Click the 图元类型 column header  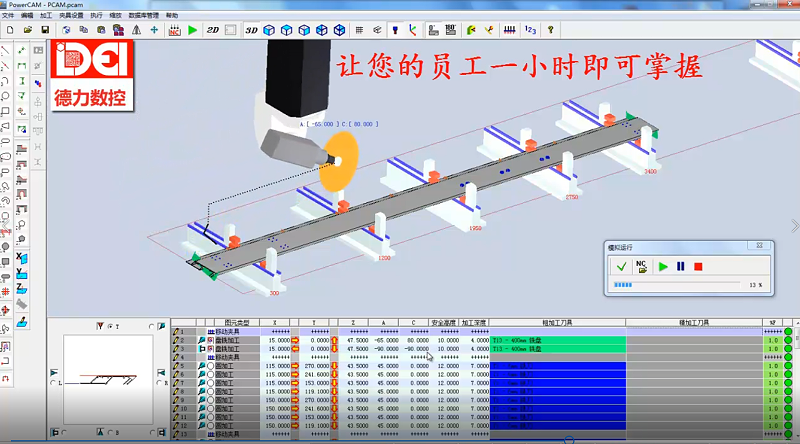(x=236, y=323)
